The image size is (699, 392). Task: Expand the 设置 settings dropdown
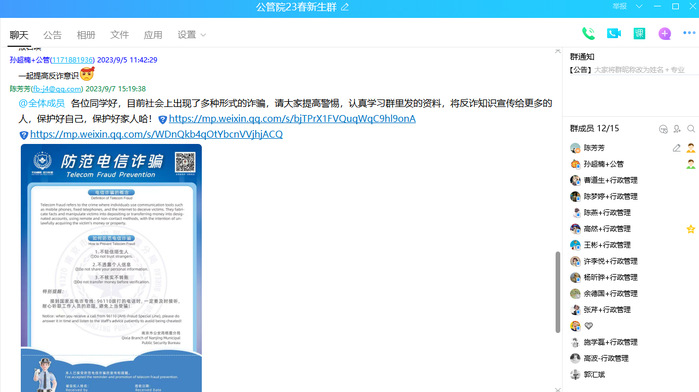(x=192, y=35)
